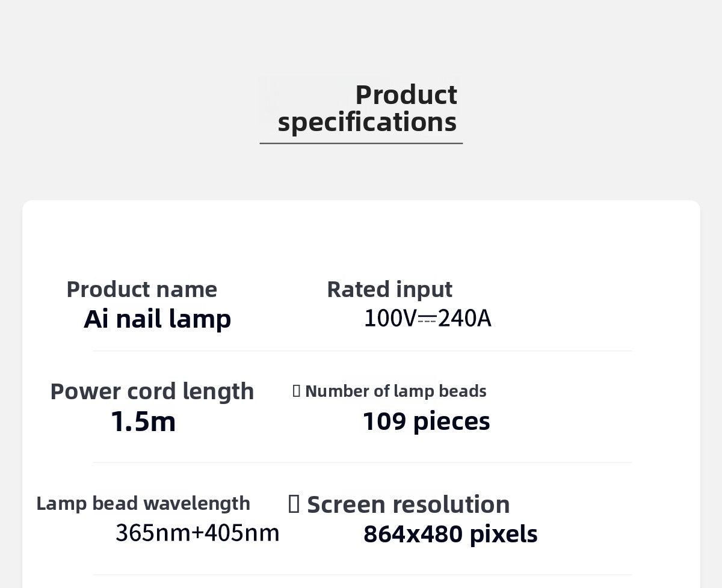Click the "Lamp bead wavelength" label

[x=143, y=503]
